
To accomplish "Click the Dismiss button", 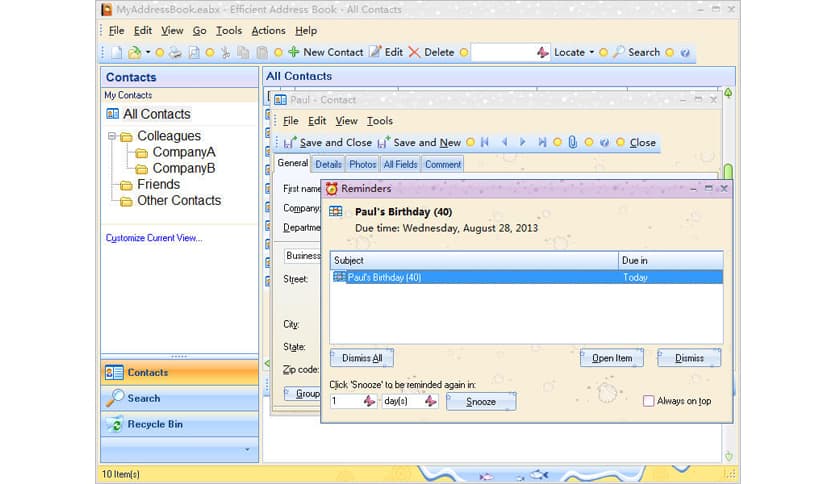I will pos(689,358).
